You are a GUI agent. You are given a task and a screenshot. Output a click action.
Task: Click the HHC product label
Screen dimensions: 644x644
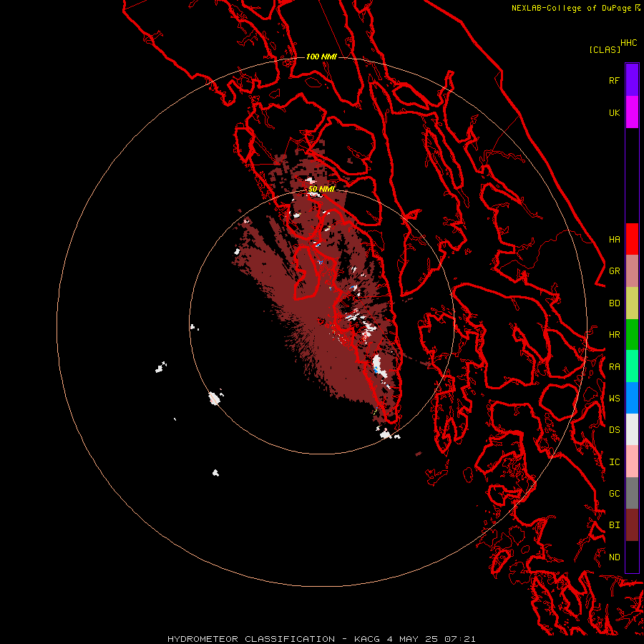coord(628,43)
